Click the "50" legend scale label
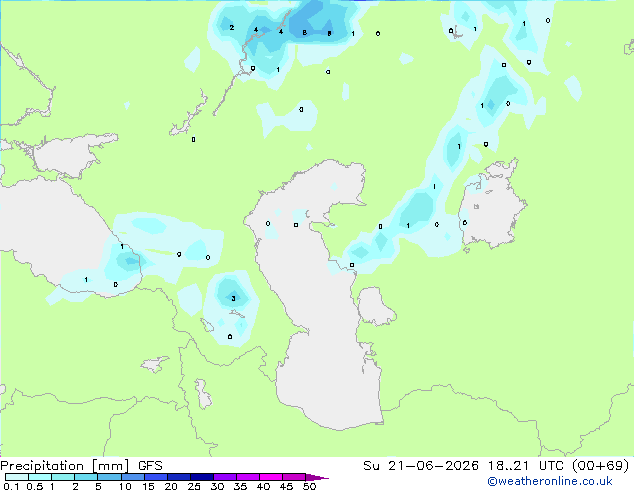Viewport: 634px width, 490px height. (x=310, y=486)
